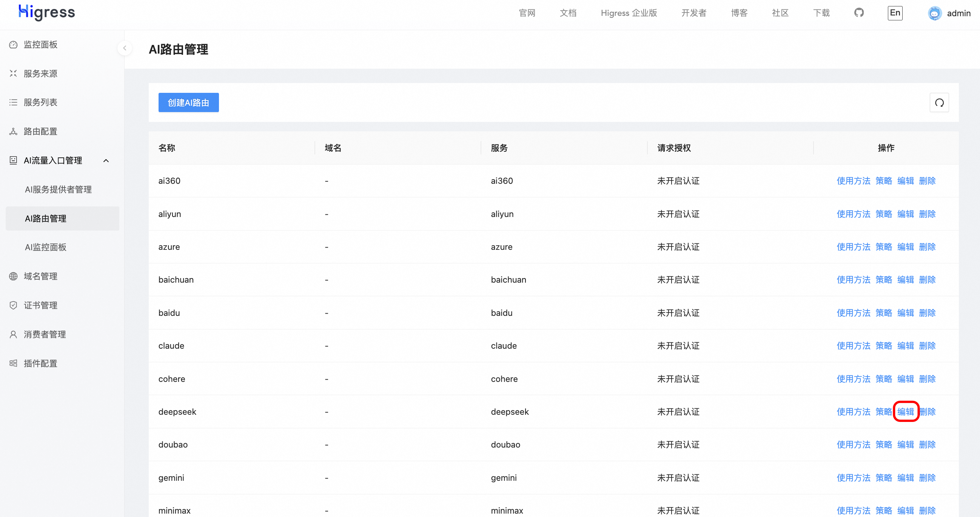Image resolution: width=980 pixels, height=517 pixels.
Task: Click 编辑 for the deepseek route
Action: pyautogui.click(x=905, y=412)
